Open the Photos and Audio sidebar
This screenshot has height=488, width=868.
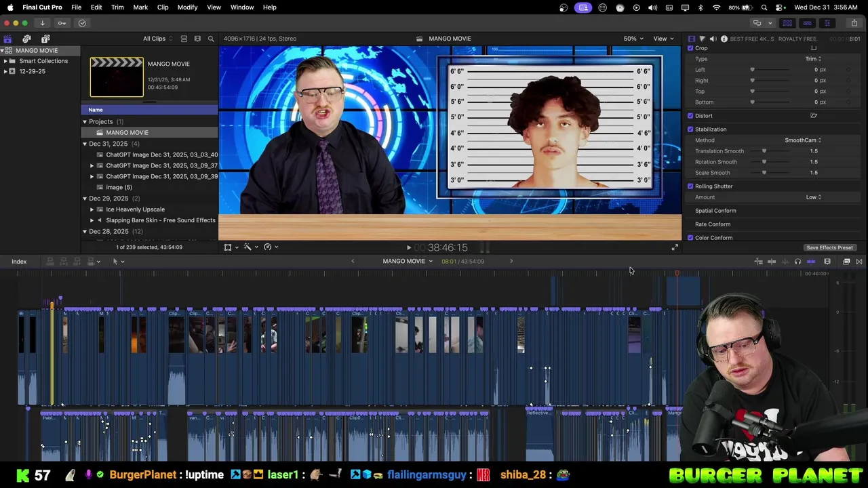[26, 39]
